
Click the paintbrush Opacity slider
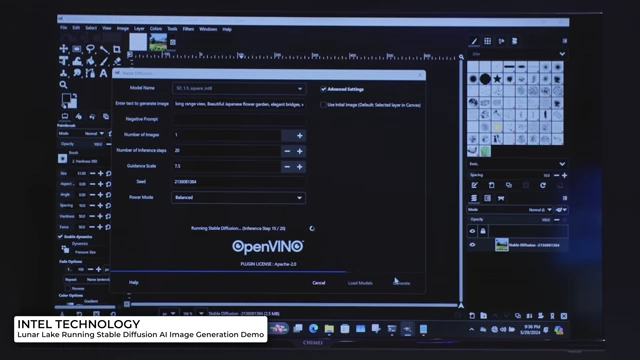coord(82,144)
